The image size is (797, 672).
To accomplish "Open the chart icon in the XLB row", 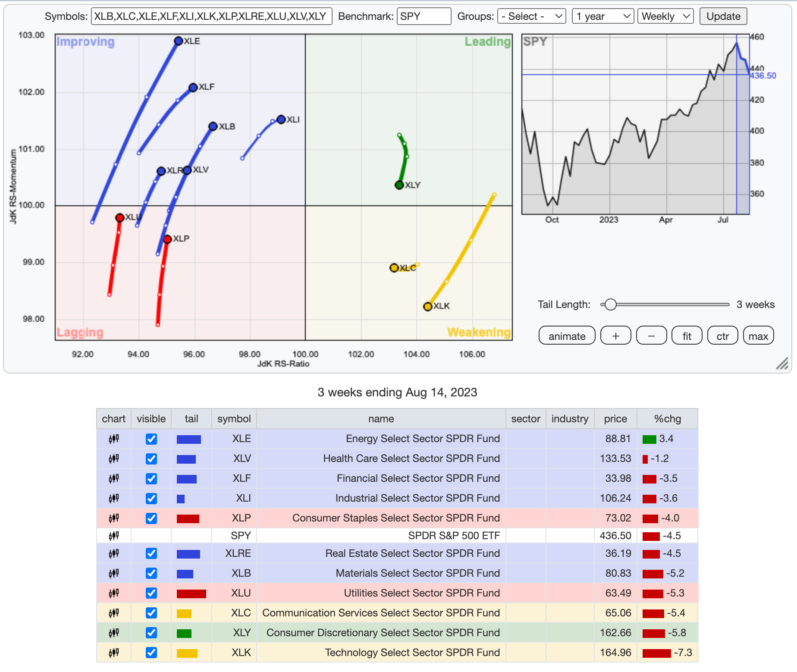I will [114, 574].
